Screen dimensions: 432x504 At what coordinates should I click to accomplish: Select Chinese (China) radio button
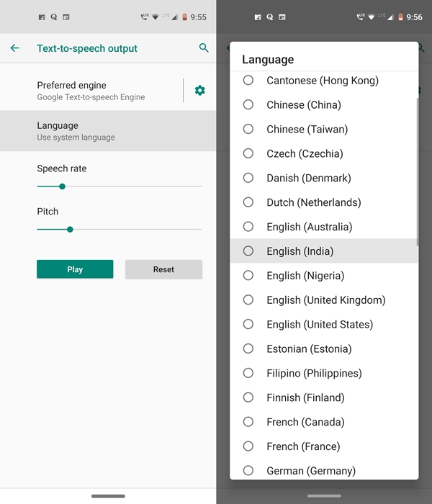[x=248, y=104]
